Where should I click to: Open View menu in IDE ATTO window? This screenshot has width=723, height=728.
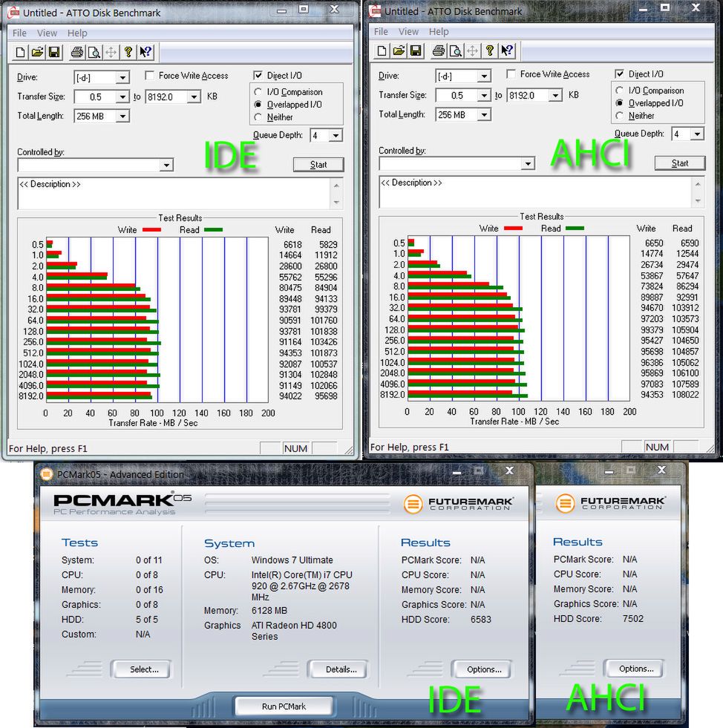[47, 33]
